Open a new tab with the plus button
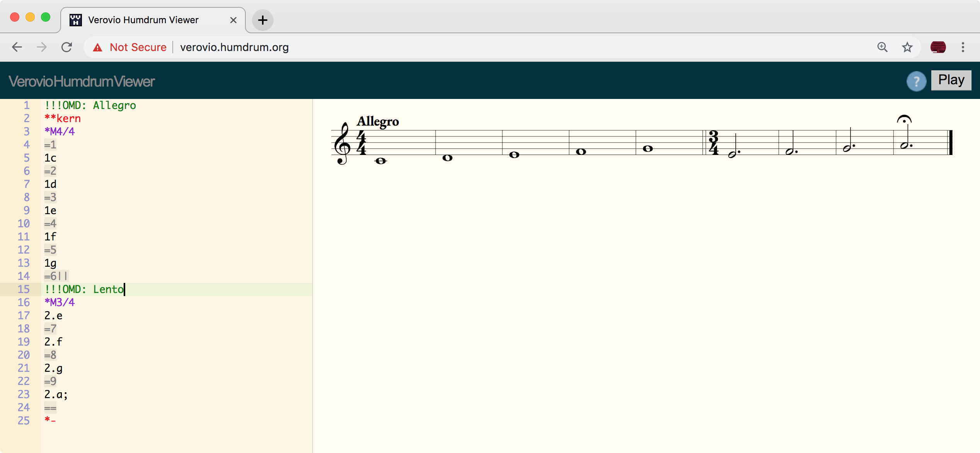The width and height of the screenshot is (980, 453). coord(262,20)
